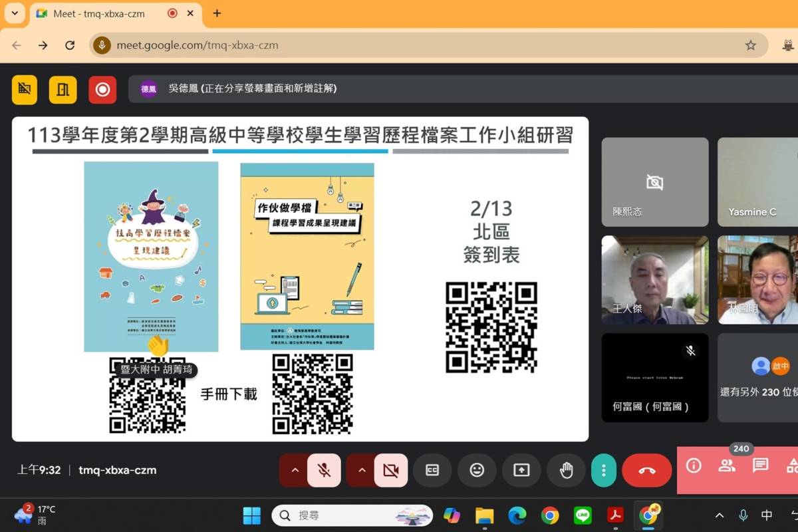Select the Meet tmq-xbxa-czm tab
The height and width of the screenshot is (532, 798).
tap(116, 13)
